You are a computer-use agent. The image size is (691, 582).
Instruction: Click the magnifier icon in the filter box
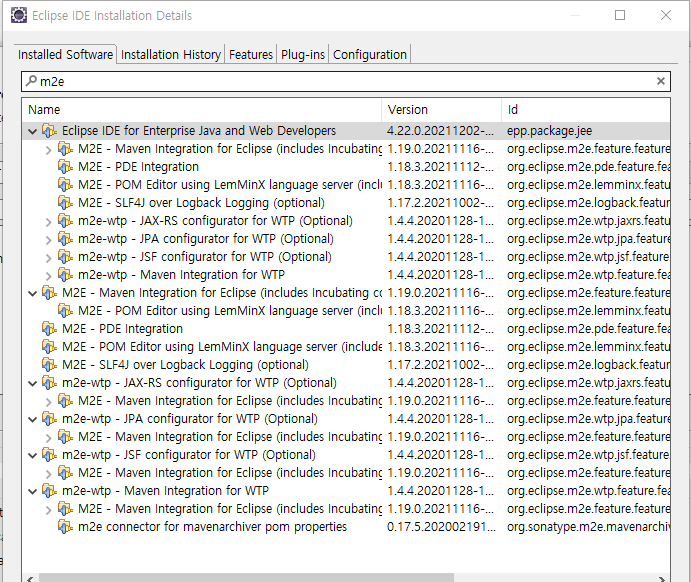(31, 81)
